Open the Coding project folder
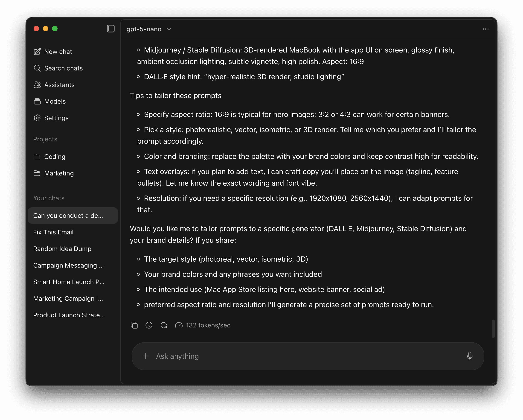Image resolution: width=523 pixels, height=420 pixels. [55, 157]
